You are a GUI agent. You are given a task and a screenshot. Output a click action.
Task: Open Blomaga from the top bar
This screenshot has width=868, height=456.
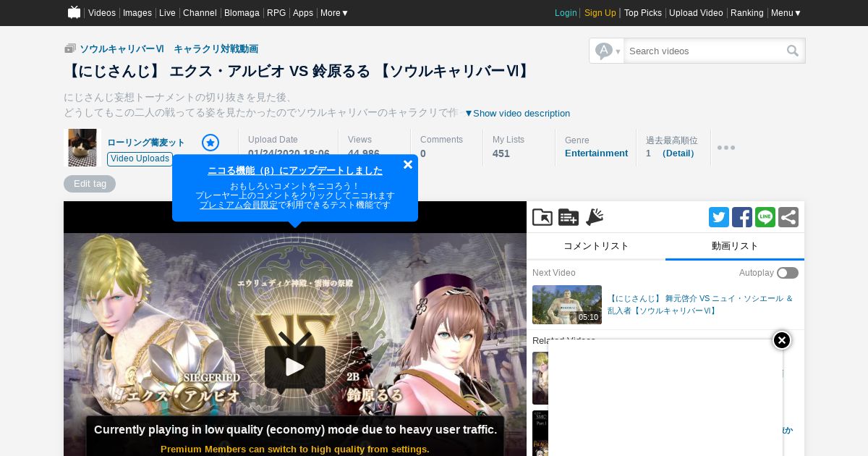coord(242,13)
